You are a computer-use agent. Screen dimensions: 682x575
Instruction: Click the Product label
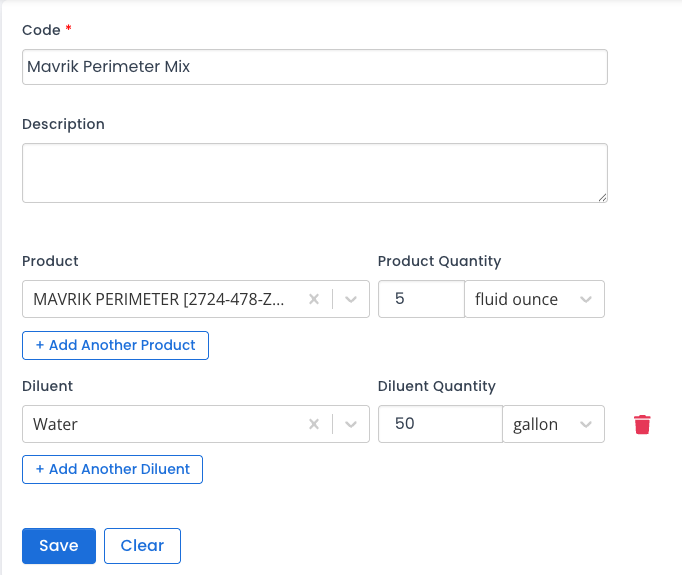pyautogui.click(x=50, y=261)
